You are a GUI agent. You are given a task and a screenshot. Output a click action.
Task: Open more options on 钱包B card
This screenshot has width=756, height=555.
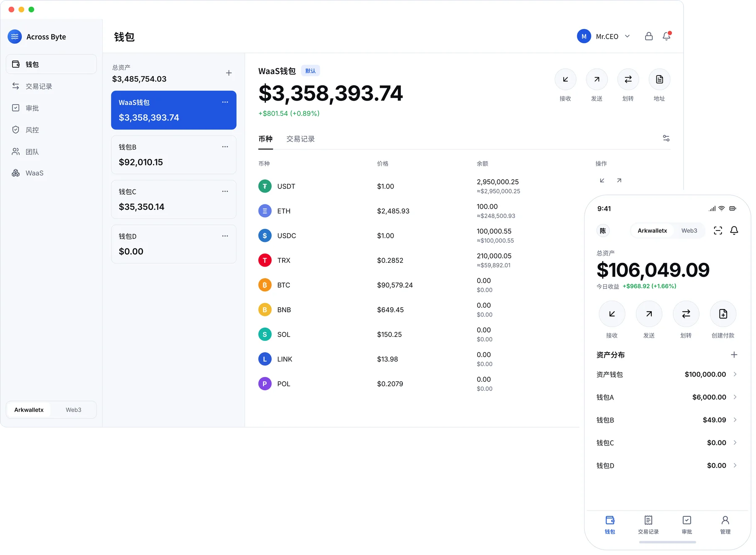pos(225,147)
